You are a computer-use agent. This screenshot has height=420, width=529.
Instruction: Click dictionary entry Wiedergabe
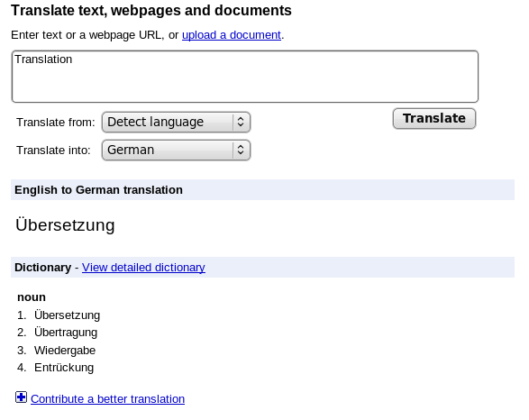click(65, 351)
